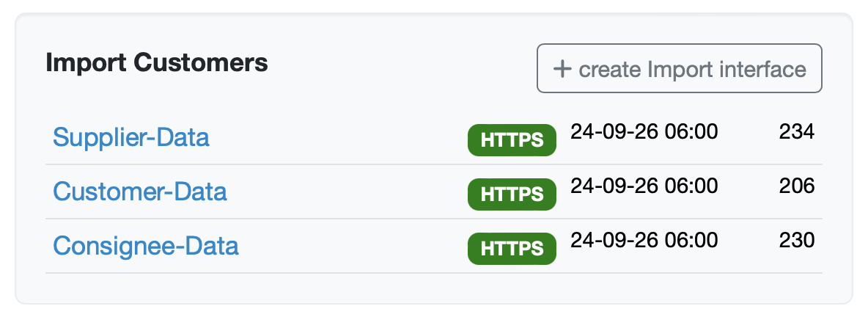Click the create Import interface button

pyautogui.click(x=679, y=69)
